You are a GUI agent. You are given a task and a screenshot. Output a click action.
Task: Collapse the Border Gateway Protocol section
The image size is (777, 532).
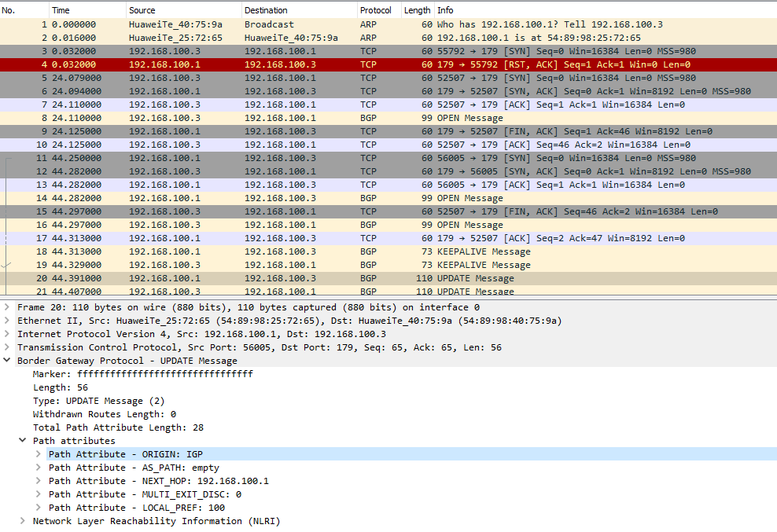coord(7,361)
